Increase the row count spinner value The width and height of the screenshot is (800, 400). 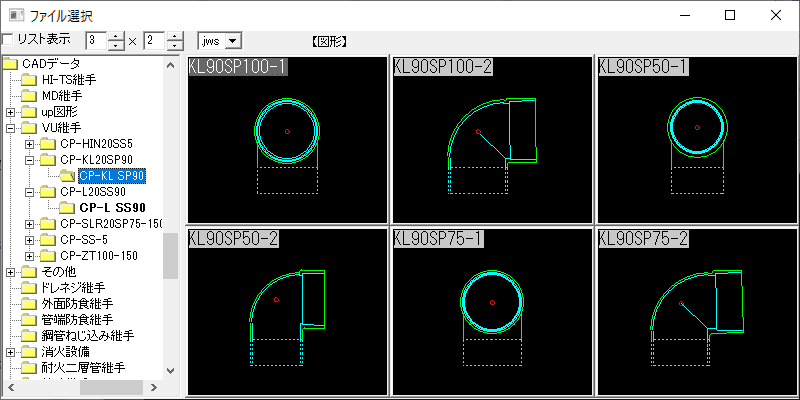click(175, 36)
